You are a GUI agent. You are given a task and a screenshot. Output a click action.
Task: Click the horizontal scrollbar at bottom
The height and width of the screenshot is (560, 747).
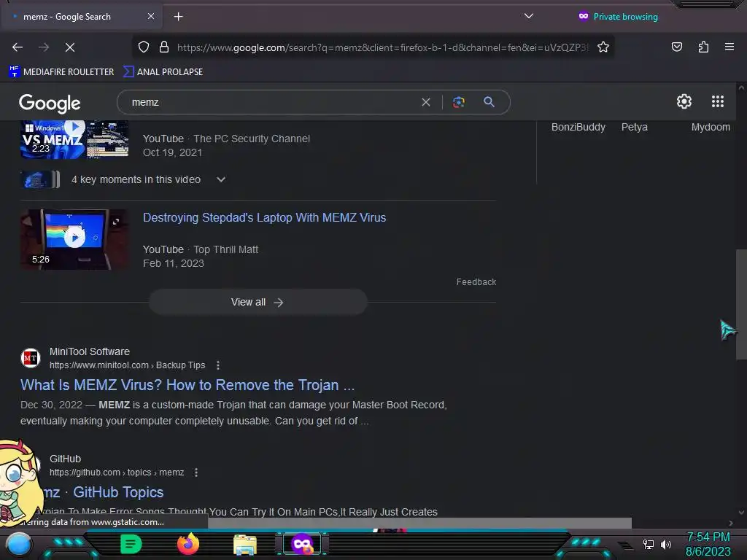tap(419, 523)
